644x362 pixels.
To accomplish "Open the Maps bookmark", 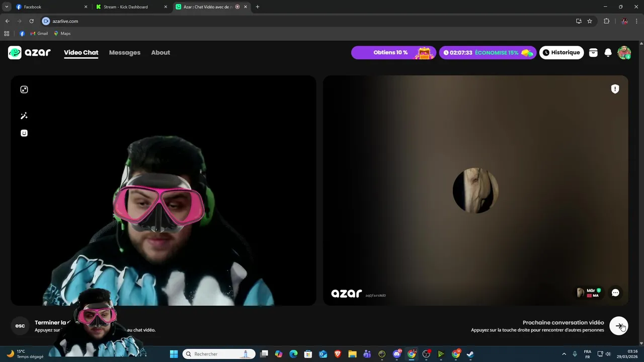I will [62, 34].
